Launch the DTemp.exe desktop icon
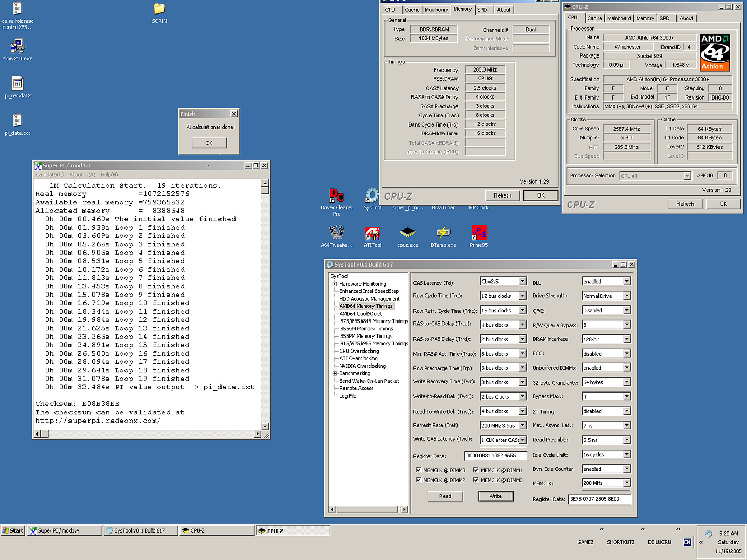Screen dimensions: 747x560 [443, 233]
